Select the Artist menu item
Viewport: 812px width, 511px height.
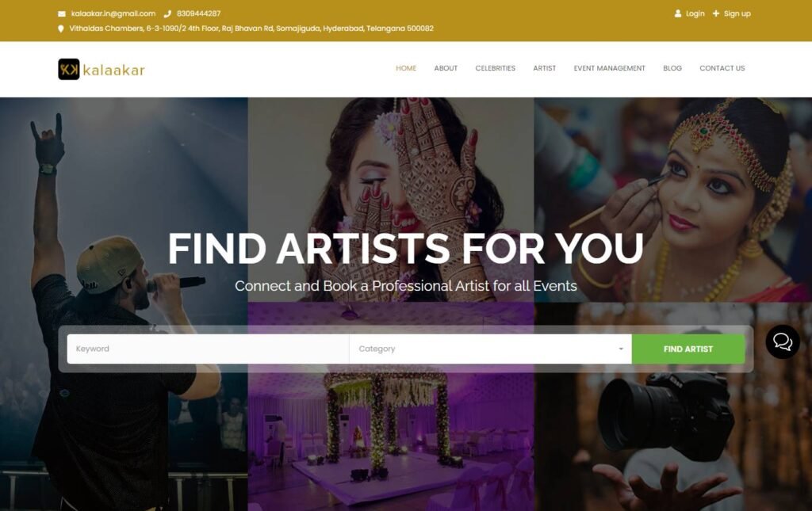tap(544, 68)
